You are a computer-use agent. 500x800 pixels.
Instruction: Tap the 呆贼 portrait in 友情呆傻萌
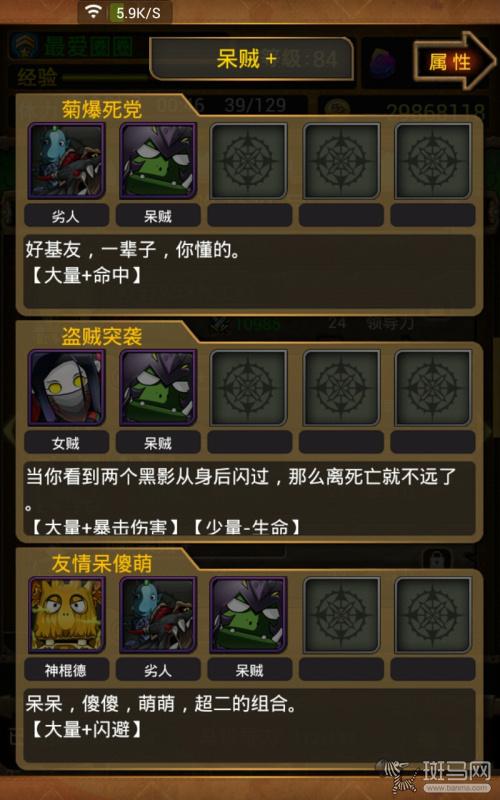click(x=249, y=615)
